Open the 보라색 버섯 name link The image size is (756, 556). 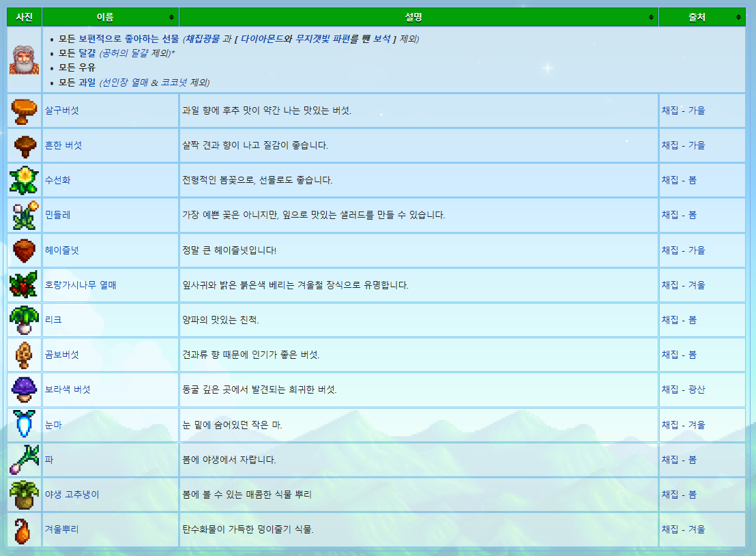[x=68, y=389]
